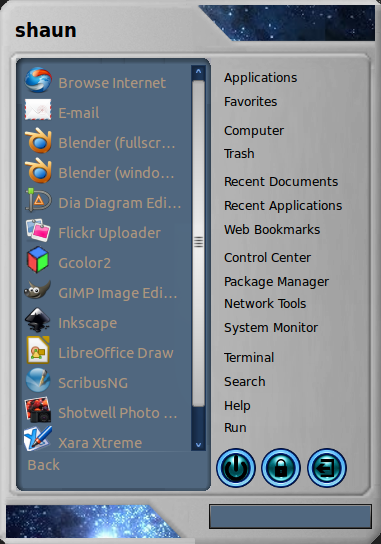Click the Xara Xtreme icon
381x544 pixels.
click(38, 439)
